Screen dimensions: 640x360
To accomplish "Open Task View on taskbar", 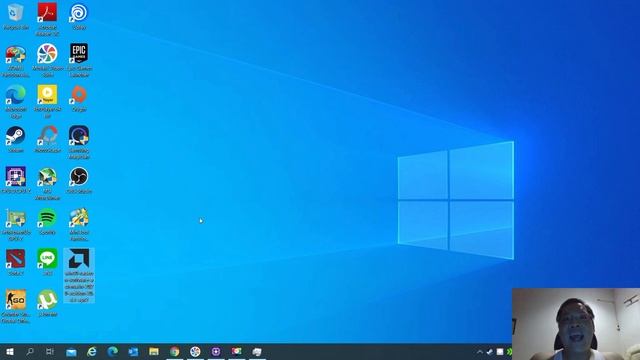I will point(50,351).
